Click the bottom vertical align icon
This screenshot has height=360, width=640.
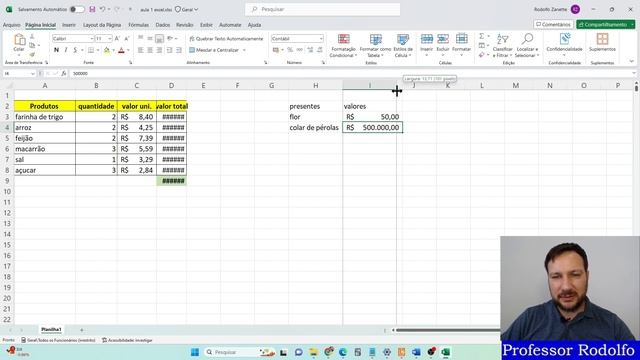tap(159, 38)
